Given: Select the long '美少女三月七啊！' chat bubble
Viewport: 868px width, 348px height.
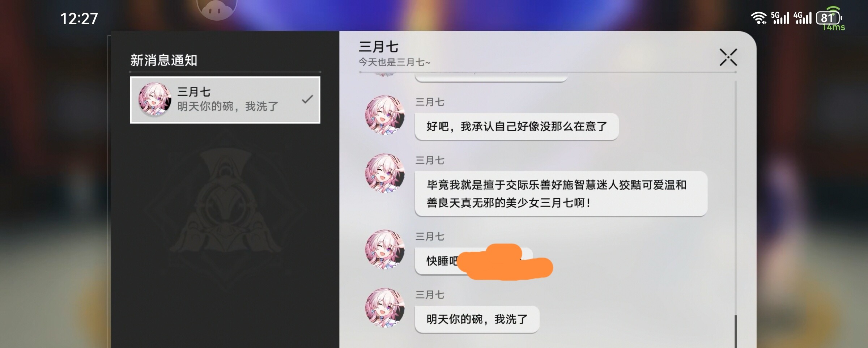Looking at the screenshot, I should click(x=561, y=194).
